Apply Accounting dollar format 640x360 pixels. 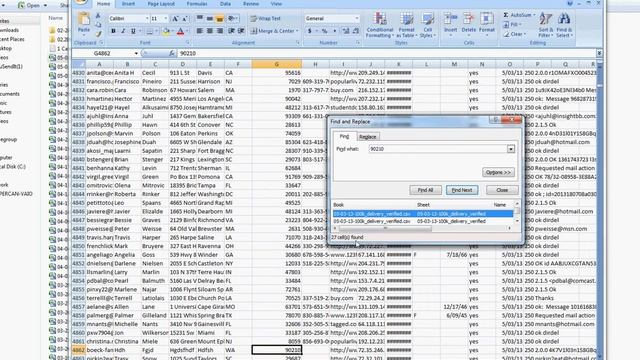point(310,31)
